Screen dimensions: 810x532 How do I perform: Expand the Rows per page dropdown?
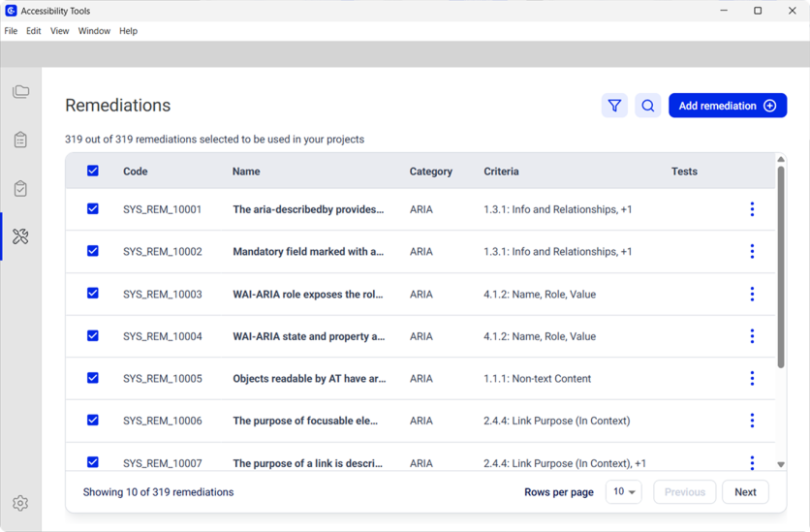pyautogui.click(x=624, y=492)
